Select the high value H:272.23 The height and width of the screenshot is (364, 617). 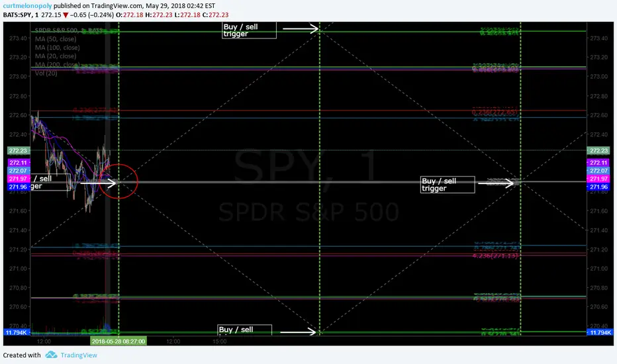[x=159, y=15]
